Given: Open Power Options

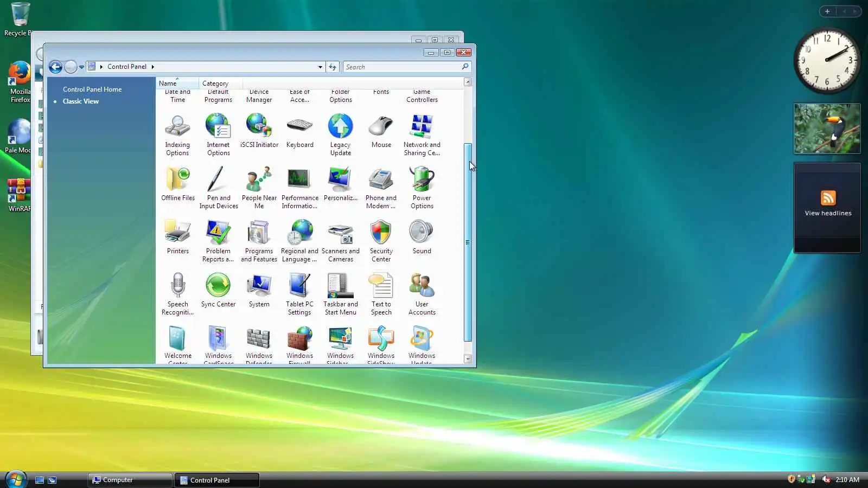Looking at the screenshot, I should [x=422, y=189].
